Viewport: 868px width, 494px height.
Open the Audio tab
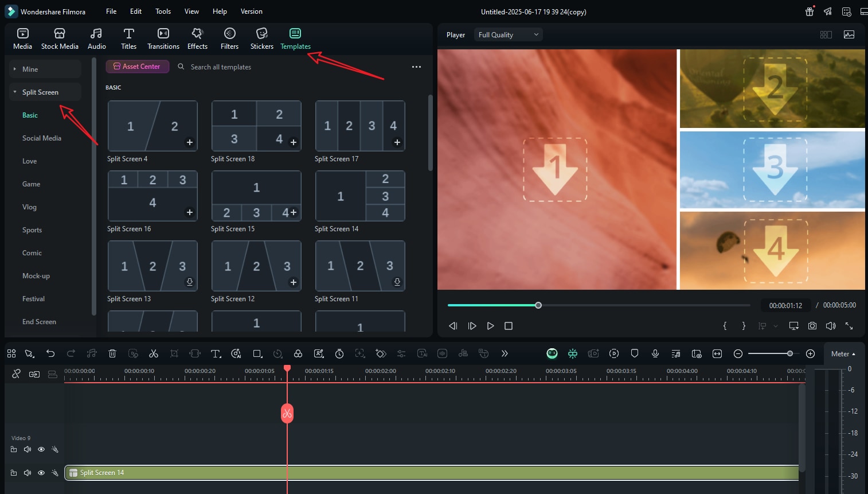tap(96, 38)
